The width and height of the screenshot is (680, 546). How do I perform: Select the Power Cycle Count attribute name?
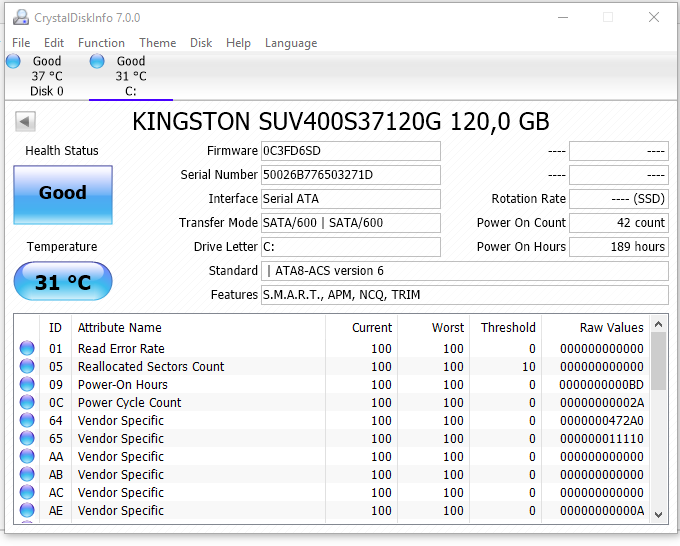(129, 402)
